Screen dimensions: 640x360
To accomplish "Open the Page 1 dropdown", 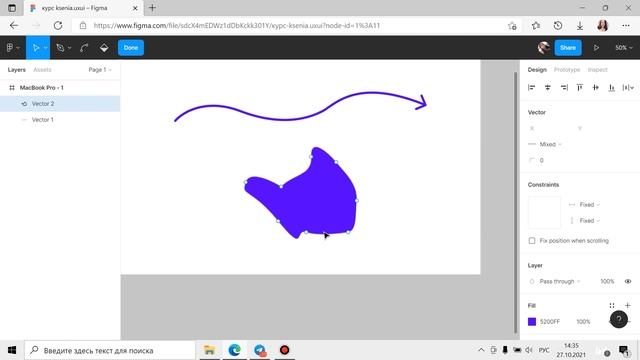I will click(x=100, y=70).
